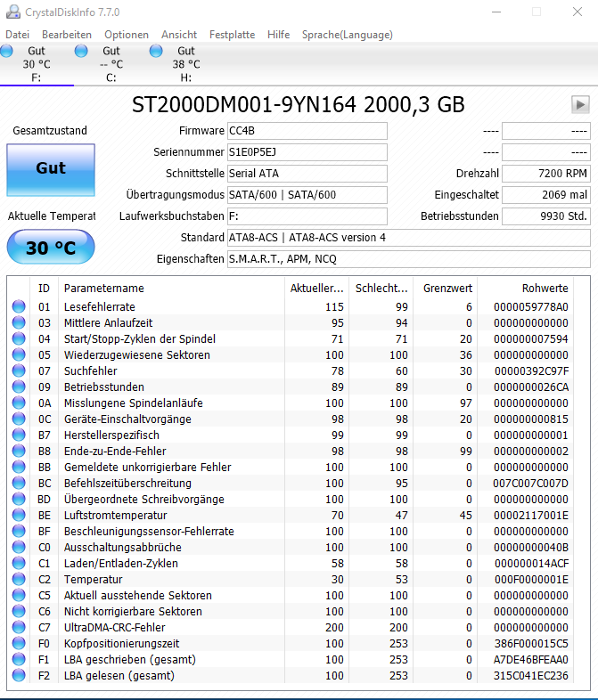
Task: Select the Luftstromtemperatur parameter name
Action: (115, 516)
